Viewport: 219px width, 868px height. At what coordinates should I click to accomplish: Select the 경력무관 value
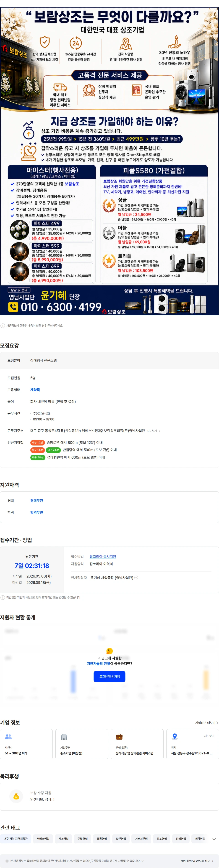tap(37, 500)
